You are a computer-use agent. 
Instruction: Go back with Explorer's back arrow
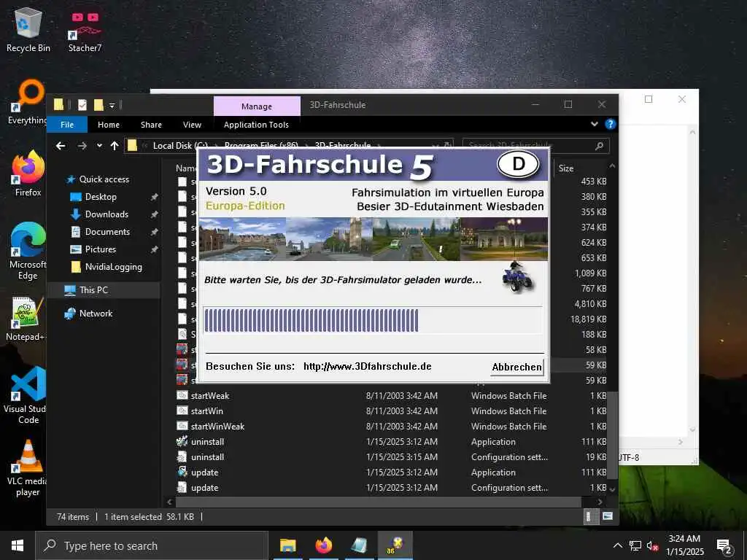[61, 146]
